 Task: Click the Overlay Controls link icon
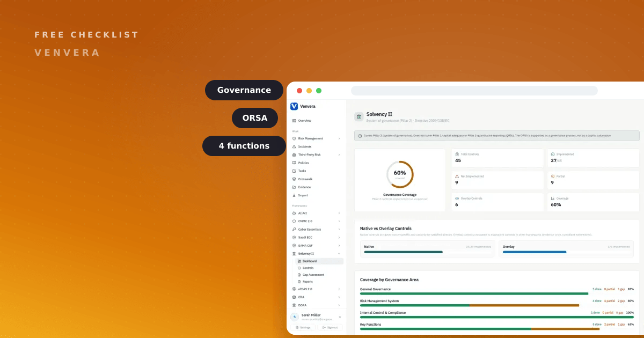point(457,198)
